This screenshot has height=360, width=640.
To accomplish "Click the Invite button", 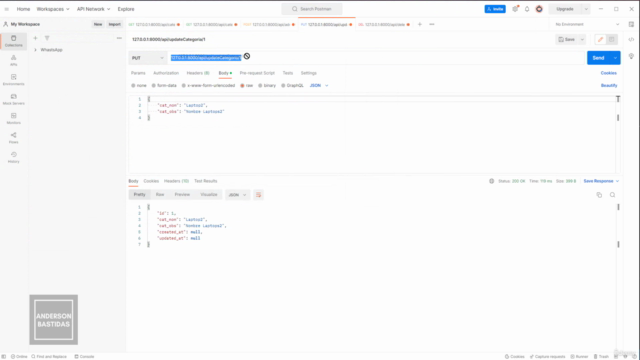I will pos(495,9).
